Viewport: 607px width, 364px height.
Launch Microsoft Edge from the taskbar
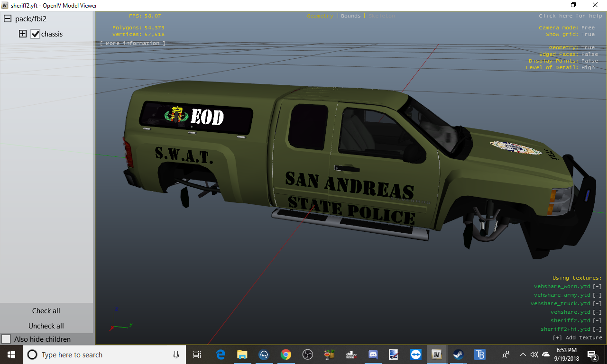click(221, 355)
